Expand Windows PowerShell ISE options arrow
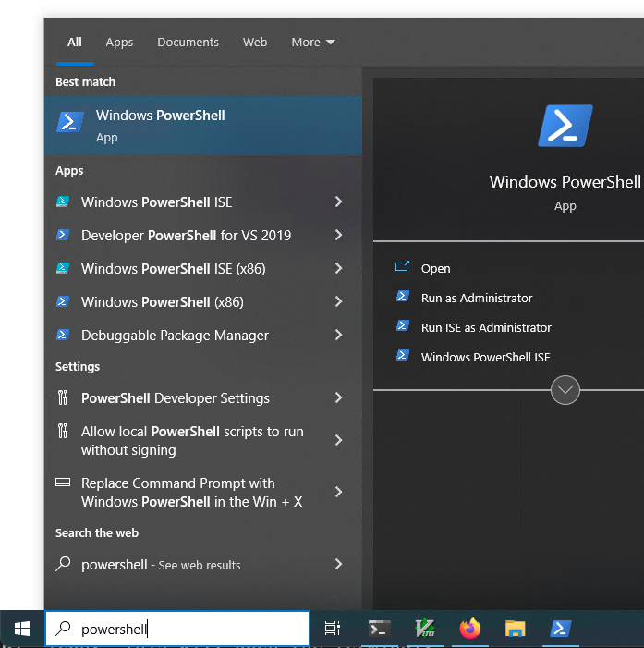This screenshot has width=644, height=648. [x=339, y=202]
